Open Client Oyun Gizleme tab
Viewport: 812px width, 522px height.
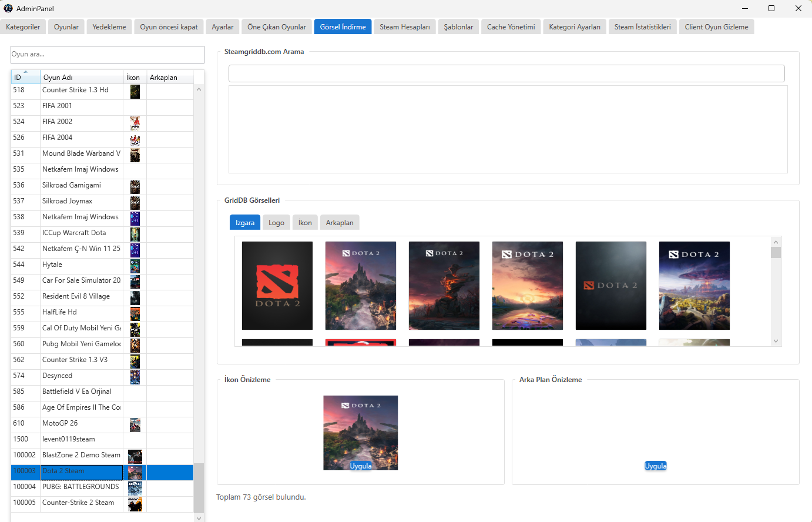click(717, 27)
